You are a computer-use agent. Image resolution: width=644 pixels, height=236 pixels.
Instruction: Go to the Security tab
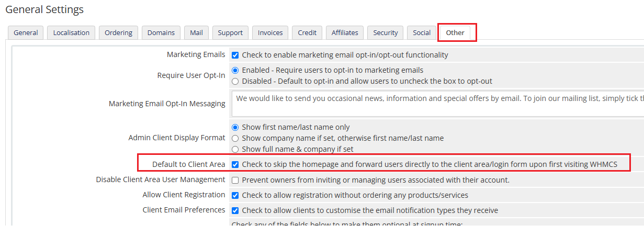[386, 32]
